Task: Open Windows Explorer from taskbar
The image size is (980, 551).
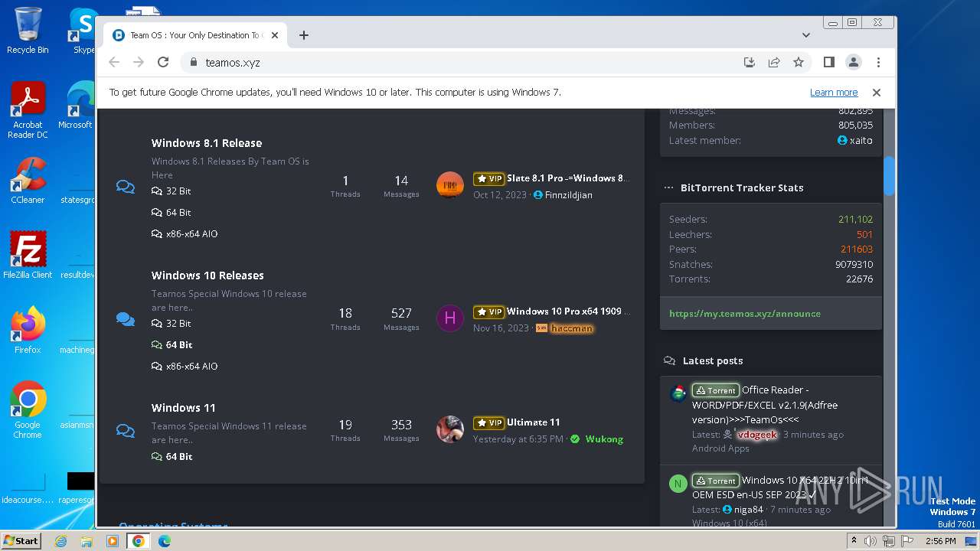Action: (x=87, y=541)
